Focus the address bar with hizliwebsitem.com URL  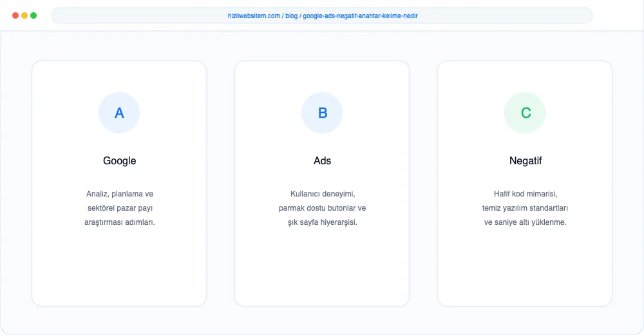(x=322, y=15)
